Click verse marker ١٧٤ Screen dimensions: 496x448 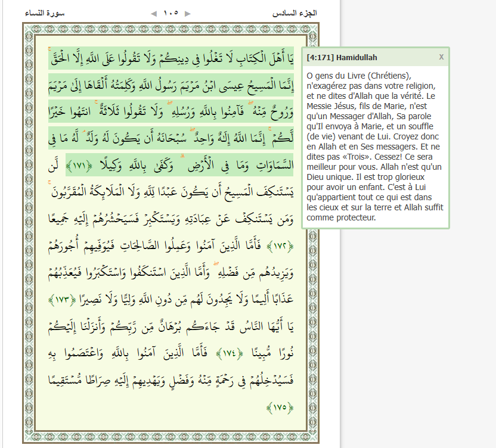230,353
